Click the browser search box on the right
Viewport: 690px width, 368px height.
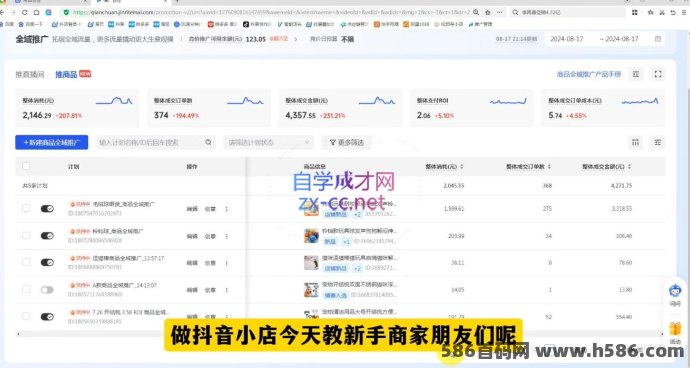pyautogui.click(x=568, y=12)
